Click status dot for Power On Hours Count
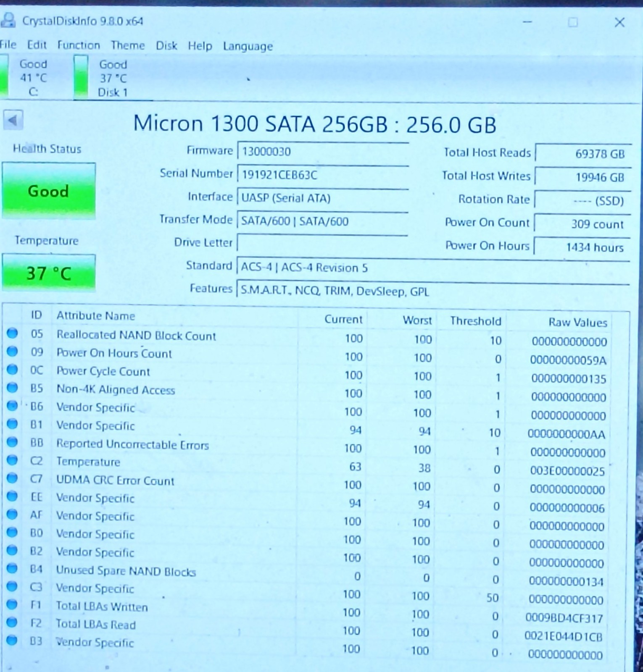 coord(12,351)
